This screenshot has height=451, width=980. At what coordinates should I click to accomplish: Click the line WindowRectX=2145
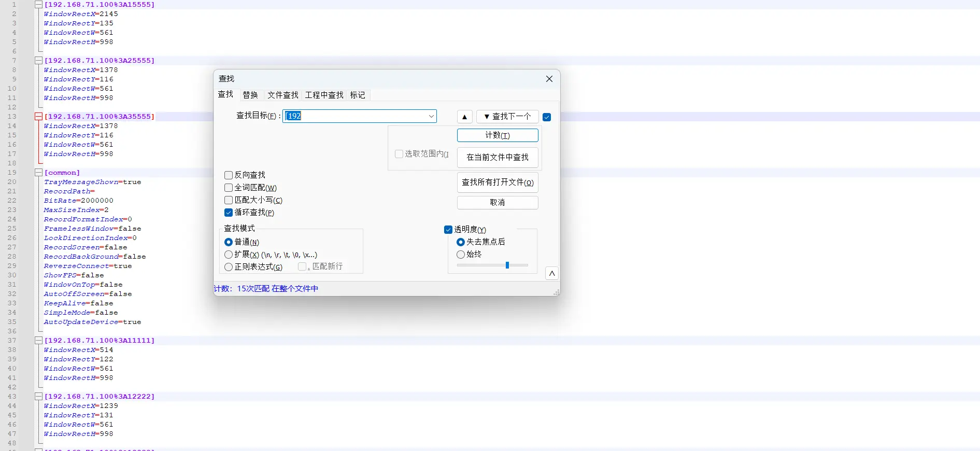81,14
